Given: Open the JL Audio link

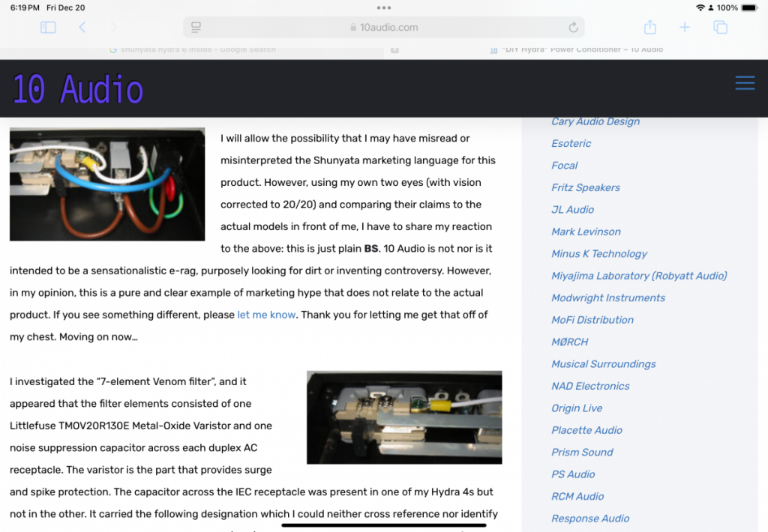Looking at the screenshot, I should 572,210.
